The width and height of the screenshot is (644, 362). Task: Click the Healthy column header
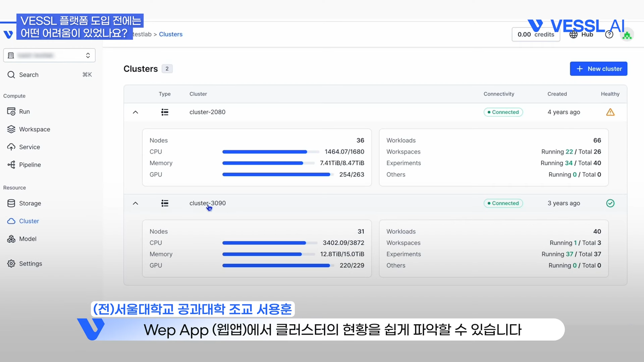pos(610,94)
